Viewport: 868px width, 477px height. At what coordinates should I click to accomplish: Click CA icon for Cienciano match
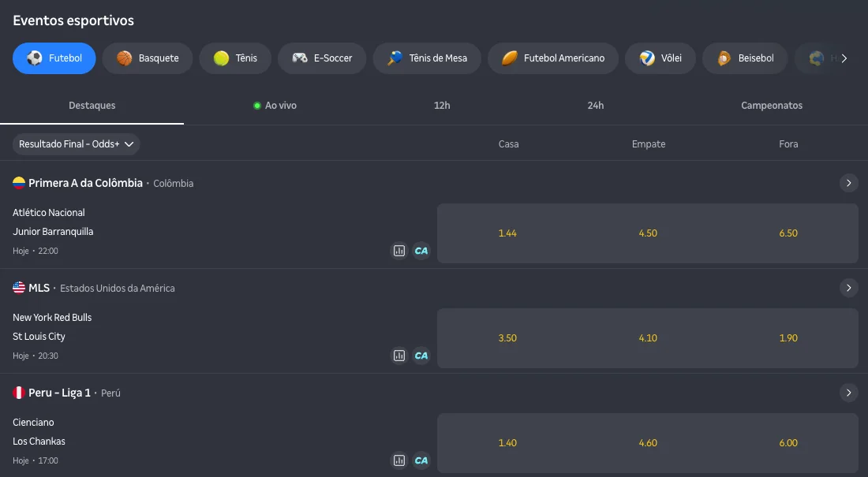pyautogui.click(x=421, y=460)
